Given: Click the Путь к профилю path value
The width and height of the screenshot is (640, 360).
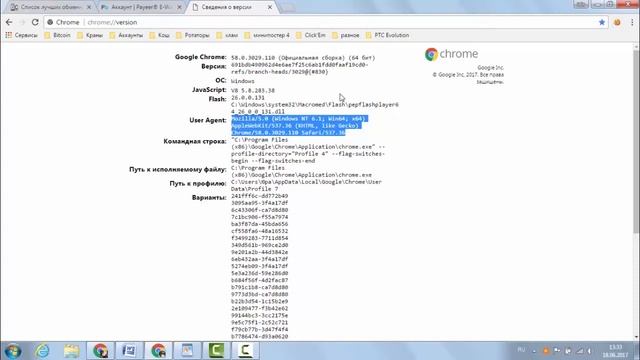Looking at the screenshot, I should (306, 185).
